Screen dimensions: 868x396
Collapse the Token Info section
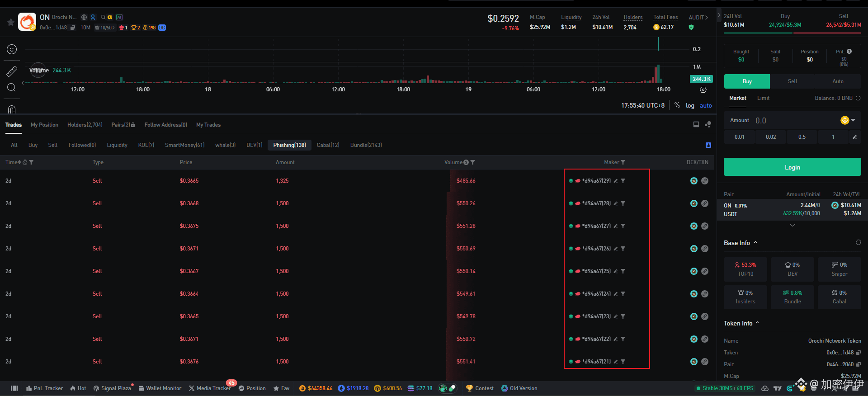[757, 323]
